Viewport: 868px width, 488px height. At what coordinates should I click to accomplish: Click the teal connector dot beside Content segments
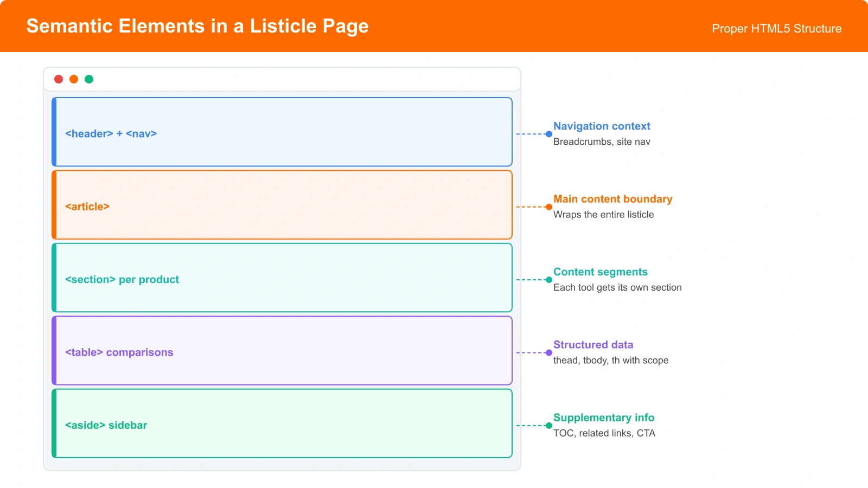click(x=548, y=280)
